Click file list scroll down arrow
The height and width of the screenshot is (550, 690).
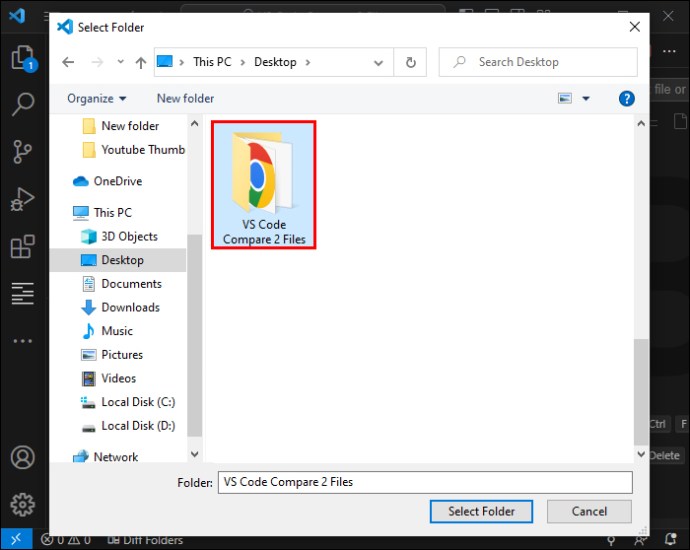(x=641, y=454)
